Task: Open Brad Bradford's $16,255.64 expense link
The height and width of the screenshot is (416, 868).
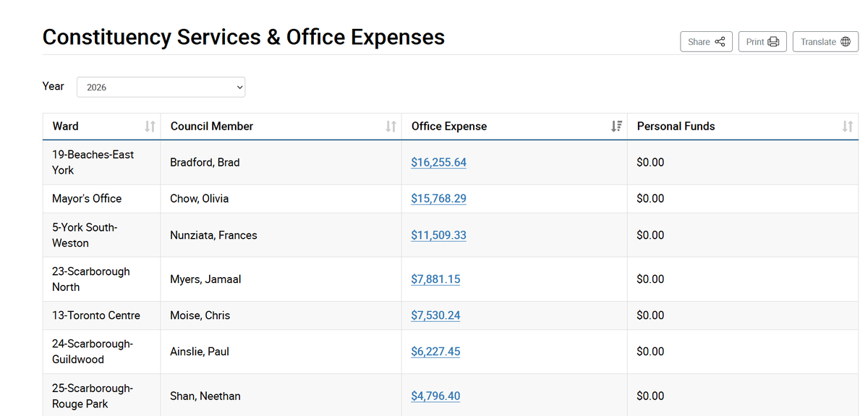Action: click(x=438, y=162)
